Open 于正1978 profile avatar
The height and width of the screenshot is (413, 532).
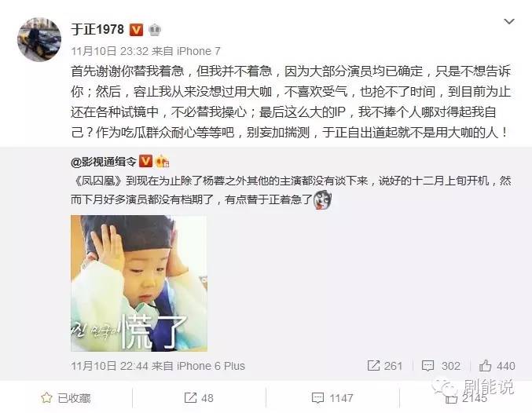click(x=39, y=40)
